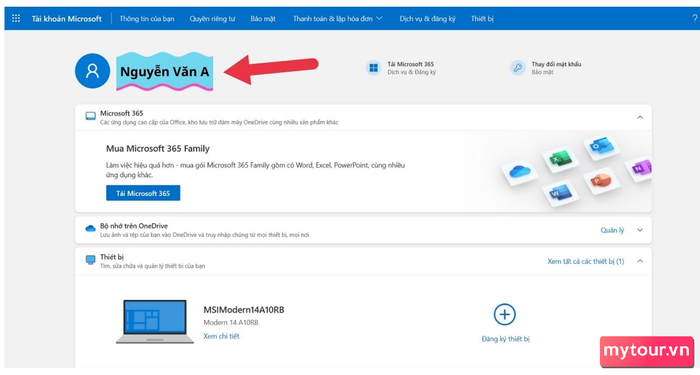This screenshot has height=375, width=700.
Task: Click the plus icon to register a device
Action: coord(504,314)
